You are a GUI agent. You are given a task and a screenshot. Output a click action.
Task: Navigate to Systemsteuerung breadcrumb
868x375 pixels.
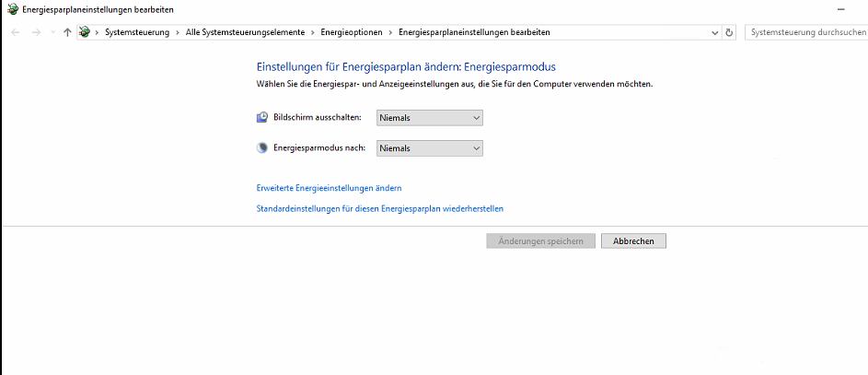click(138, 32)
